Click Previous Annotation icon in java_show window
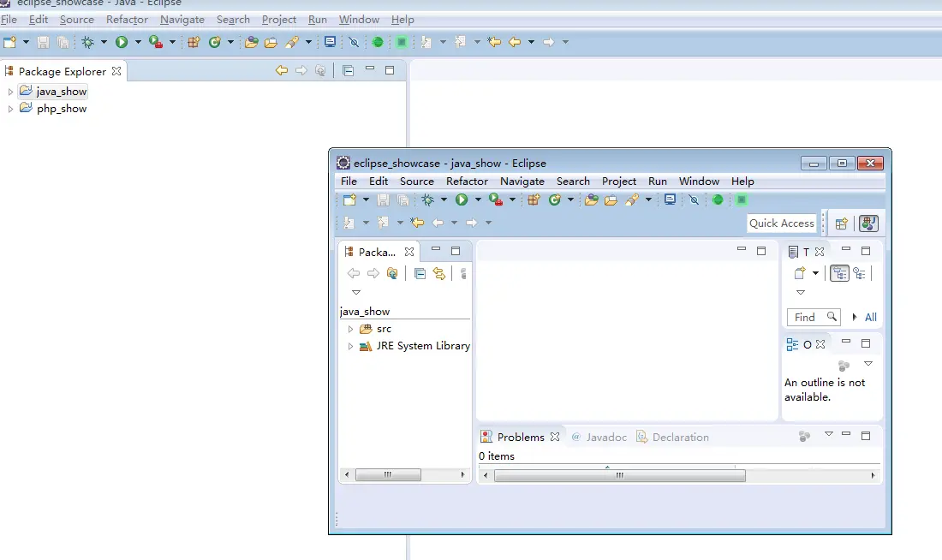This screenshot has height=560, width=942. pyautogui.click(x=383, y=223)
